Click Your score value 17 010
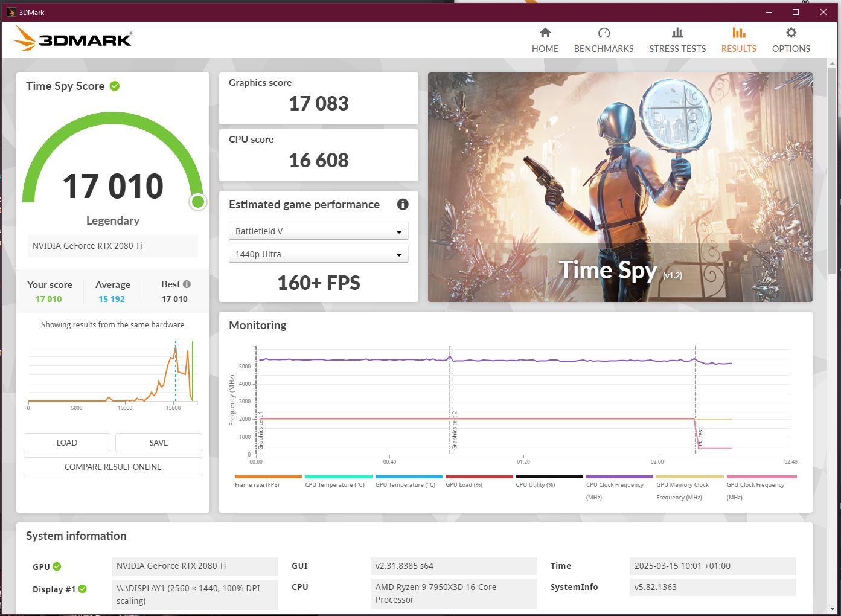Image resolution: width=841 pixels, height=616 pixels. tap(48, 299)
